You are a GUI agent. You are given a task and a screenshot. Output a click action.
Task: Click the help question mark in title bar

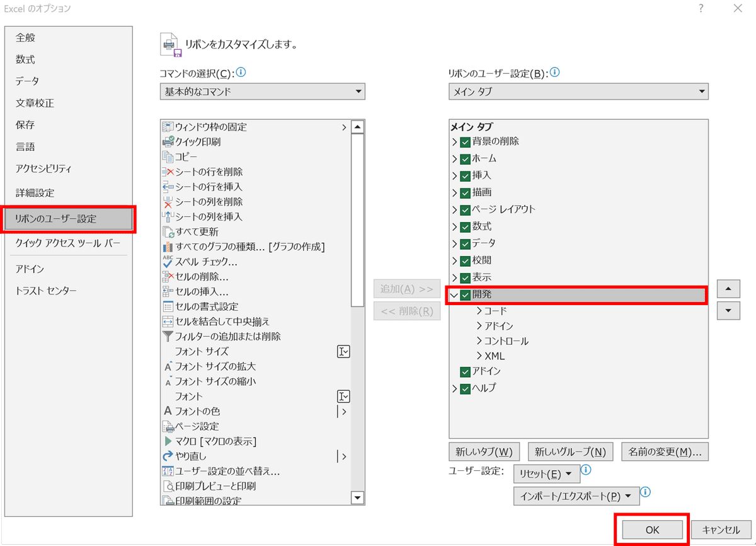(701, 9)
